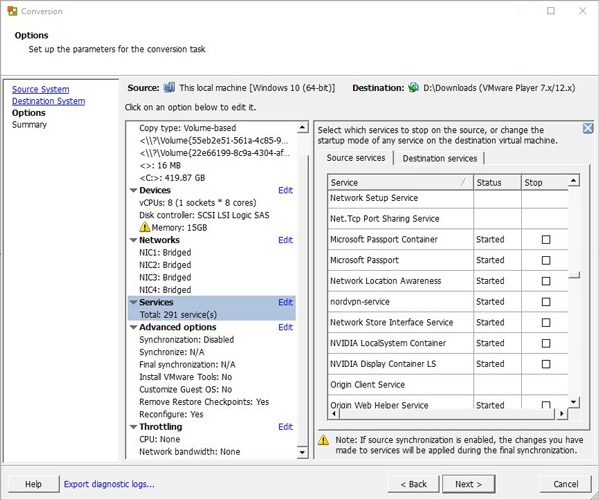Click 'vCPUs: 8 (1 sockets * 8 cores)'

[198, 203]
